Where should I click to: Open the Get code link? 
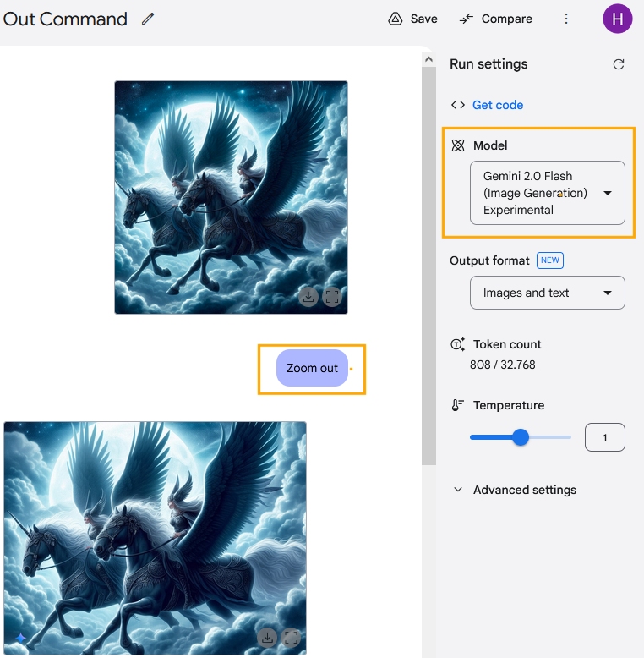click(498, 105)
